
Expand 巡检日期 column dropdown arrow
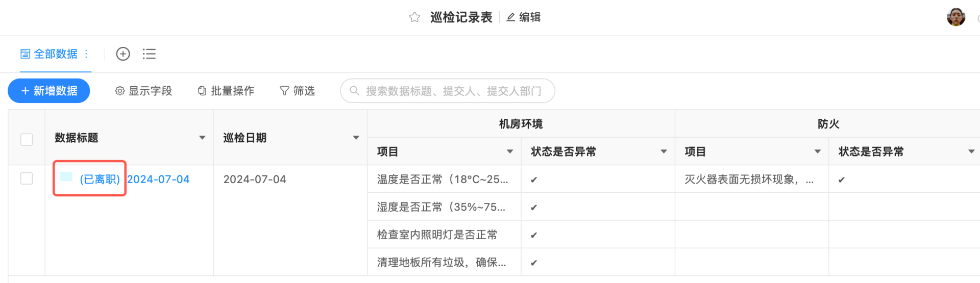356,138
